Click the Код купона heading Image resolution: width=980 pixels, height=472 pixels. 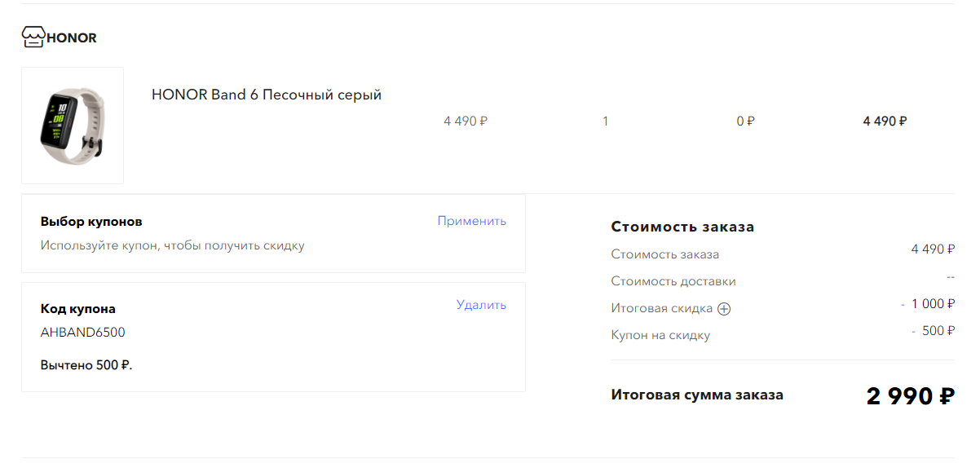[x=78, y=309]
